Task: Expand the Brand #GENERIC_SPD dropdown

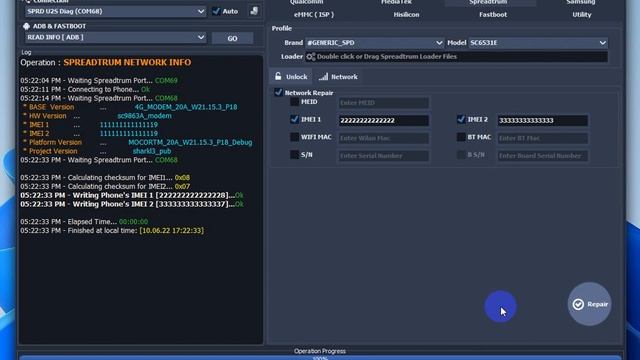Action: (374, 43)
